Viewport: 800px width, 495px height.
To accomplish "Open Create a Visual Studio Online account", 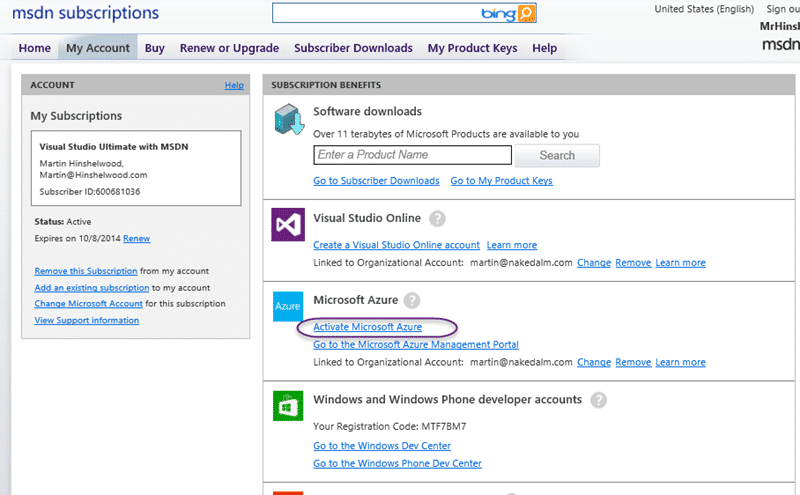I will 396,245.
